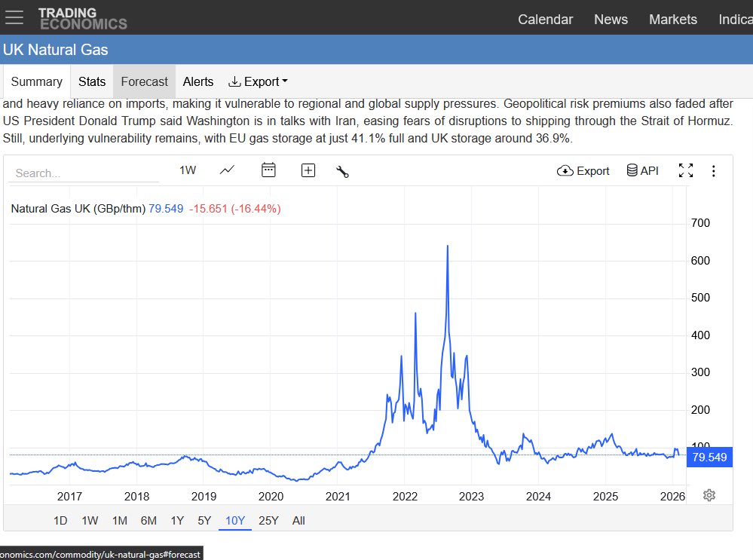Open the calendar date range icon

[x=268, y=170]
